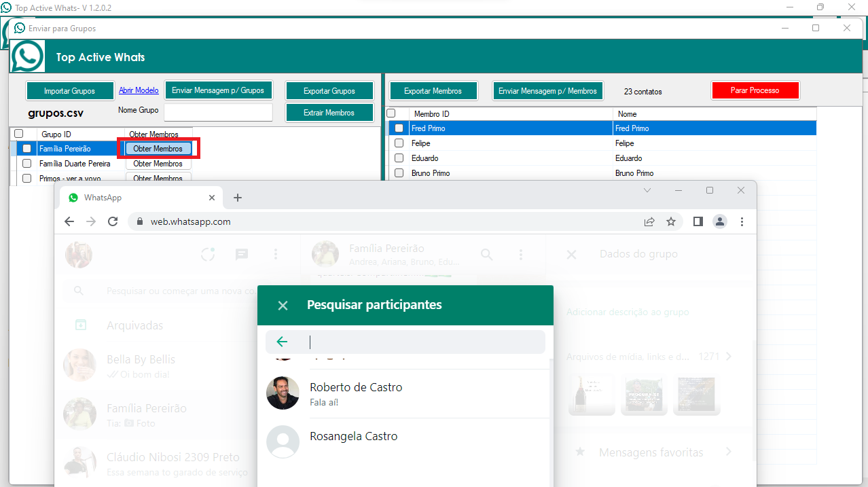Open the Abrir Modelo link

click(x=139, y=90)
